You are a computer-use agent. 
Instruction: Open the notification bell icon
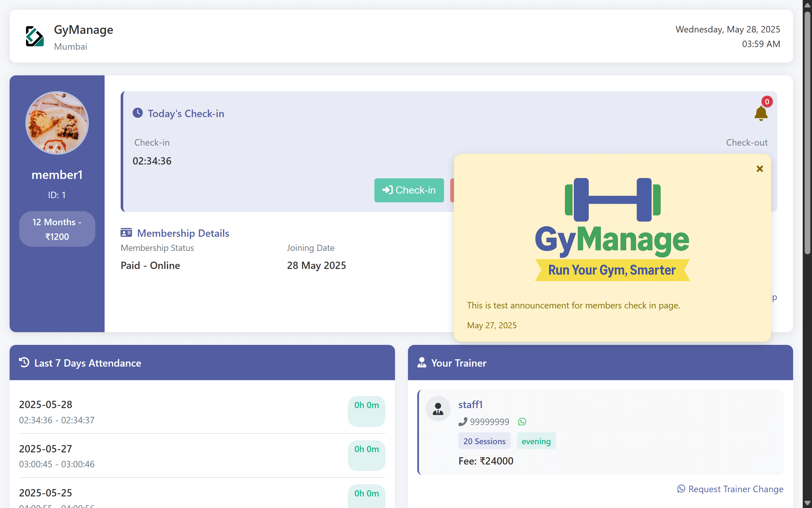pos(761,113)
